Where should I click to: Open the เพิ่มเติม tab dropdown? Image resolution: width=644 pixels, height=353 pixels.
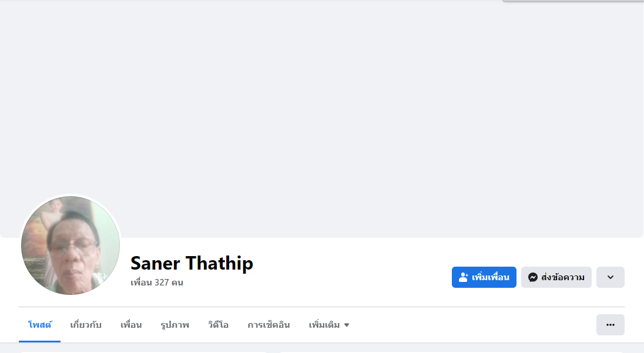pyautogui.click(x=329, y=325)
